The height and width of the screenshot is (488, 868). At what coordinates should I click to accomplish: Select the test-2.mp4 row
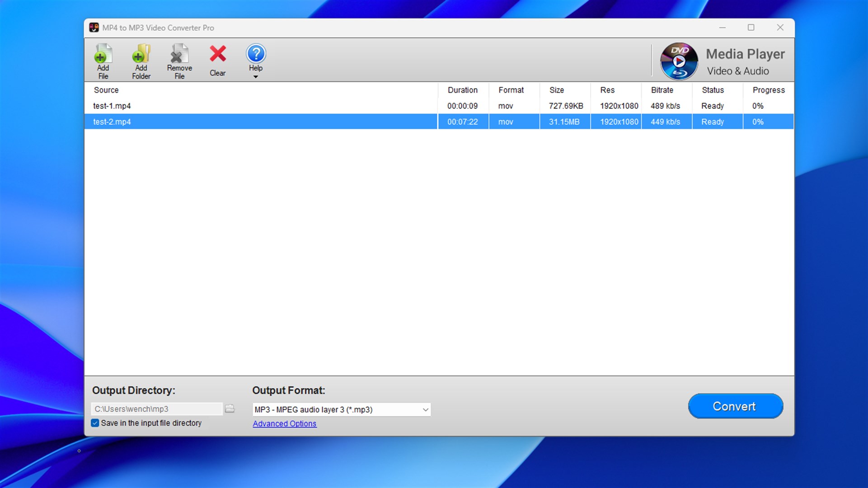click(x=439, y=122)
